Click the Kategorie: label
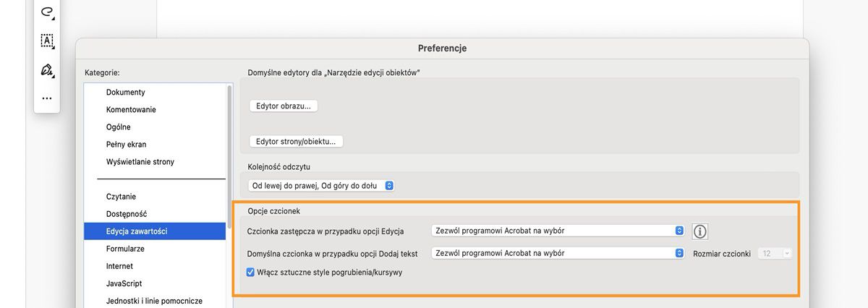This screenshot has height=308, width=868. click(102, 73)
